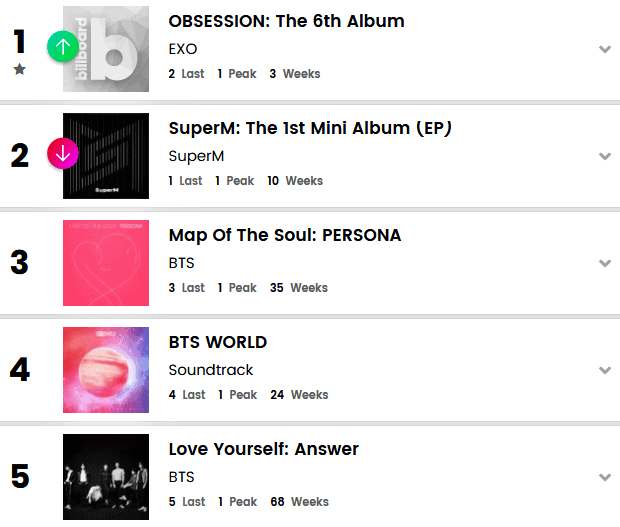Expand the OBSESSION: The 6th Album entry
This screenshot has width=620, height=527.
click(x=604, y=49)
